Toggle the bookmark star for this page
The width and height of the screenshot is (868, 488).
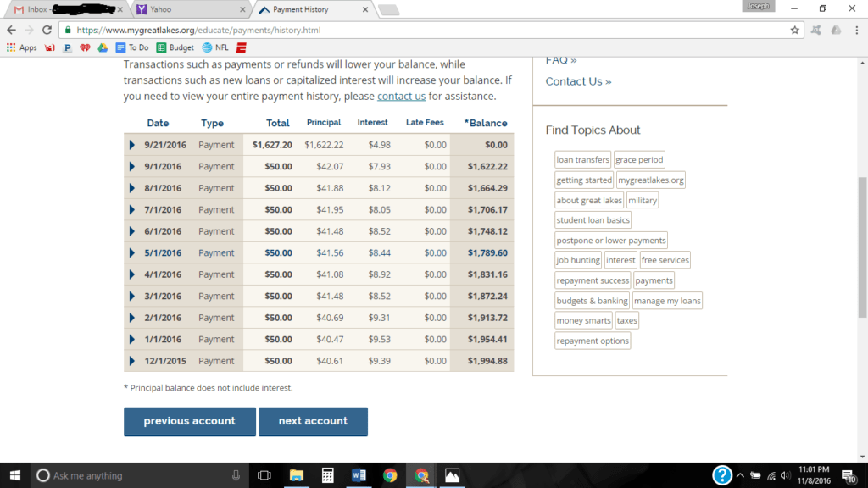point(794,28)
